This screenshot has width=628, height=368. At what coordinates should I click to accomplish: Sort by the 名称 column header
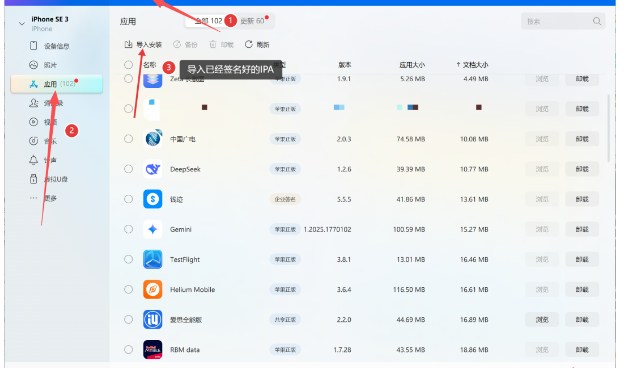[x=150, y=65]
